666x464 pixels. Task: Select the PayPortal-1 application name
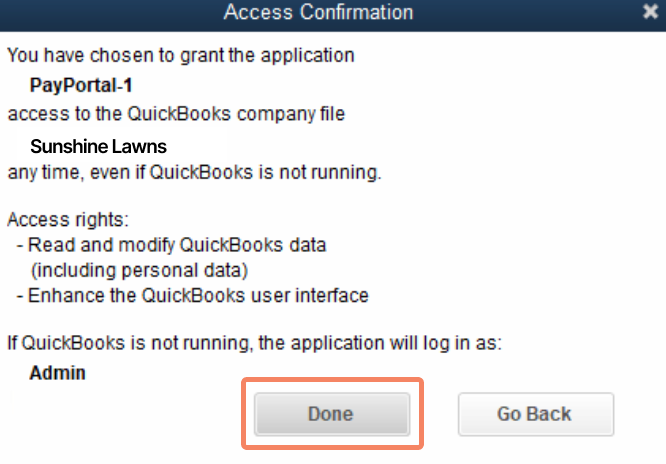coord(81,85)
